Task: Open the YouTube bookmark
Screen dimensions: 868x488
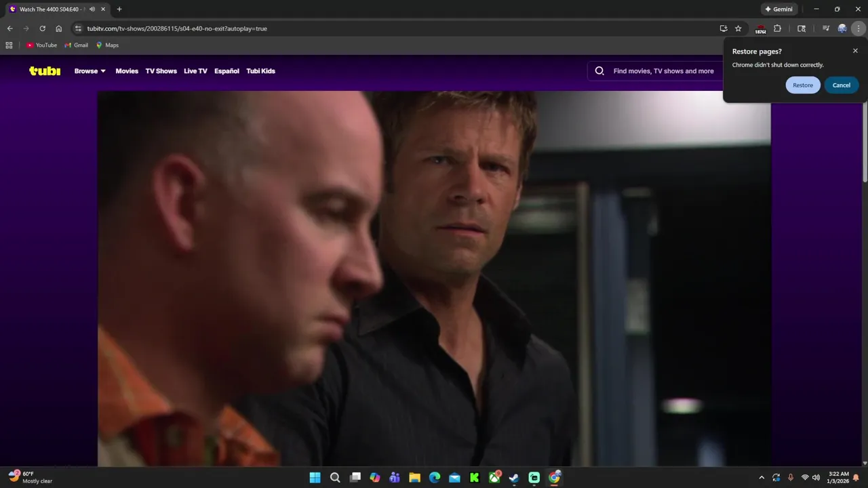Action: 42,45
